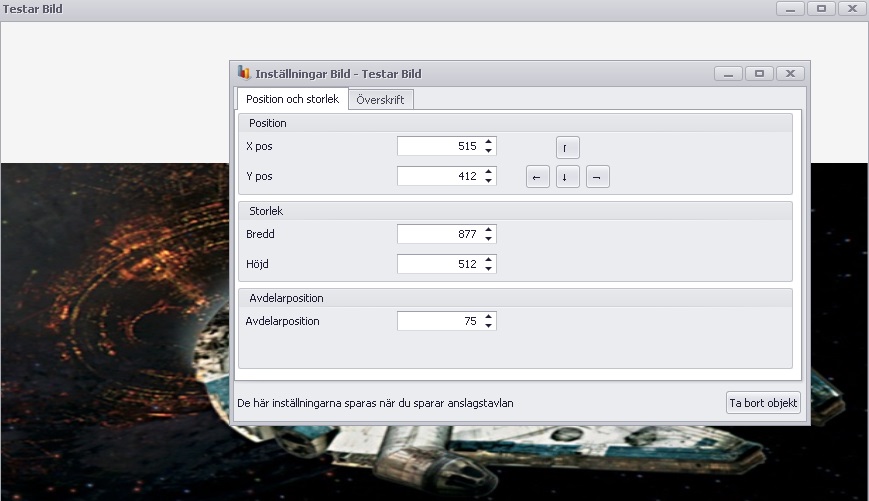
Task: Decrease Y pos value with down spinner
Action: (x=488, y=181)
